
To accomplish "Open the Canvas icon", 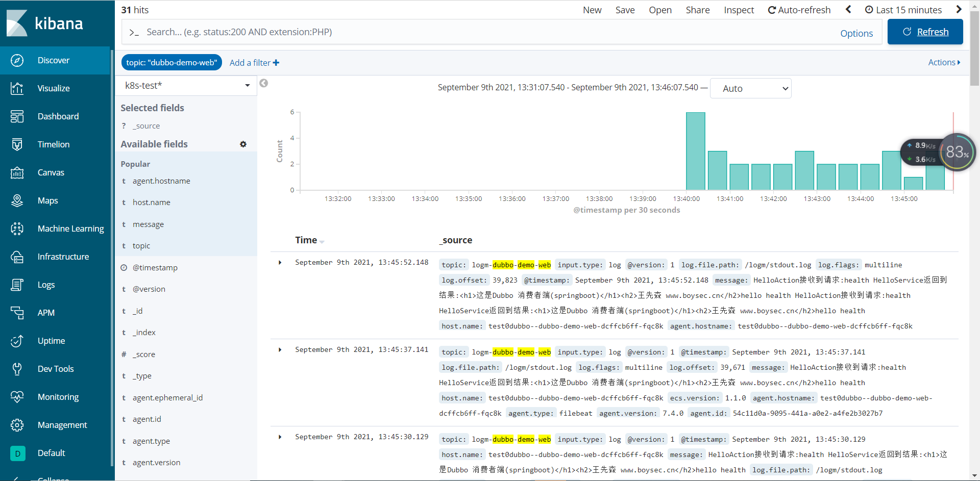I will click(17, 172).
